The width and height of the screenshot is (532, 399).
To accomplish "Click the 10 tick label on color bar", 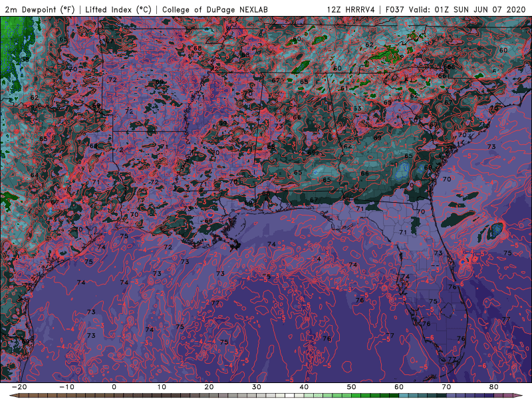I will tap(162, 387).
